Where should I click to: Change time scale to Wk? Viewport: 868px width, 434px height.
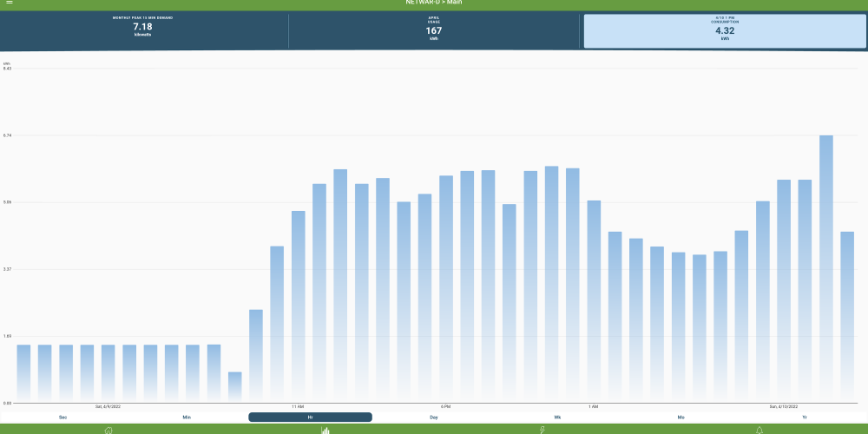point(557,418)
